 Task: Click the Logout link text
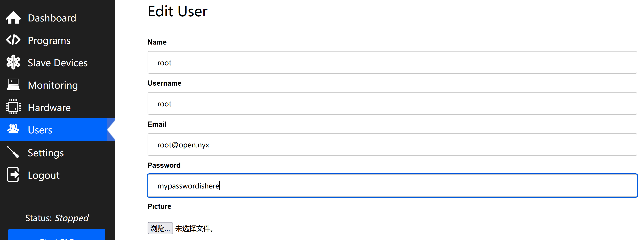[x=44, y=175]
